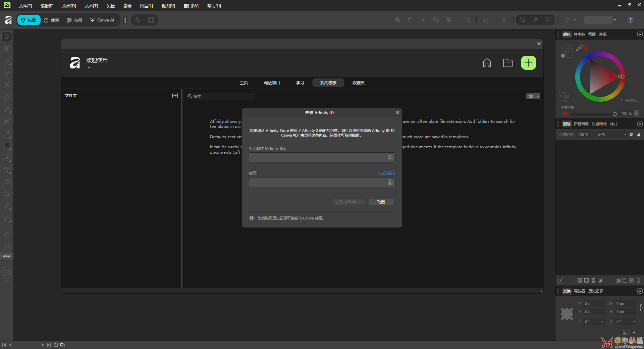
Task: Select the Move tool in left toolbar
Action: (7, 37)
